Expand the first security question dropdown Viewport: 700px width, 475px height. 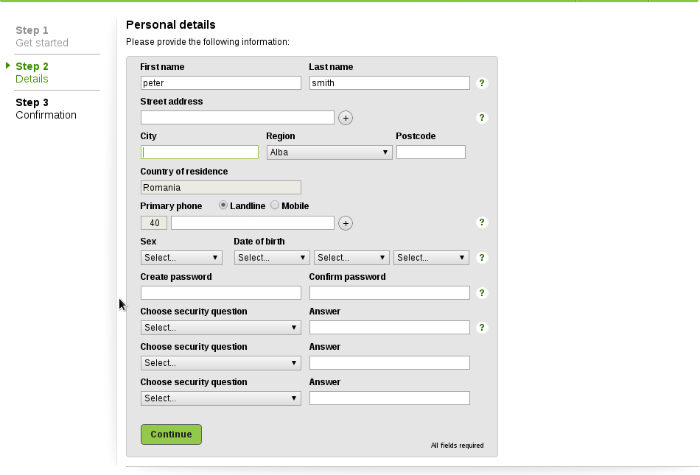(220, 327)
